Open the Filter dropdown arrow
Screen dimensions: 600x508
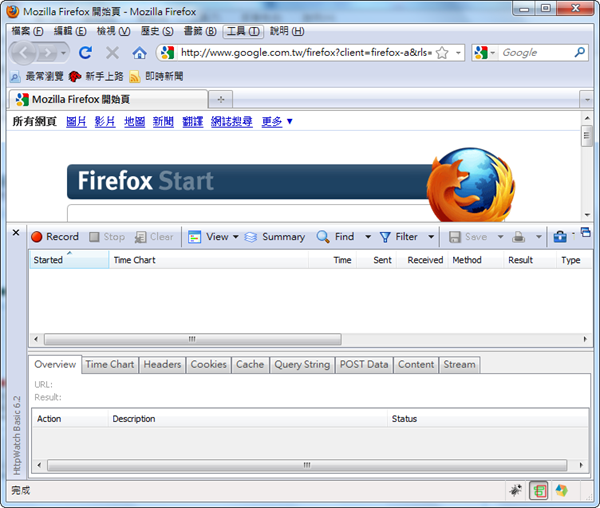[431, 237]
